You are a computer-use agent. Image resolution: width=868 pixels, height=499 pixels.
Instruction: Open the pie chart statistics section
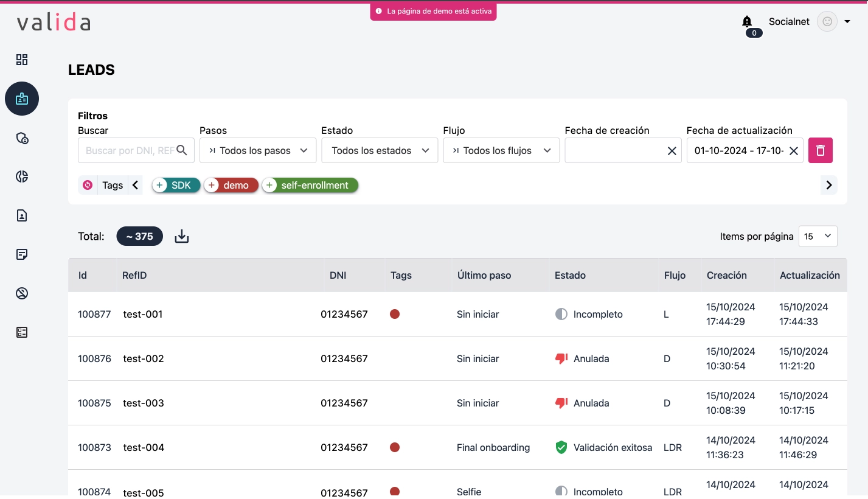(22, 176)
